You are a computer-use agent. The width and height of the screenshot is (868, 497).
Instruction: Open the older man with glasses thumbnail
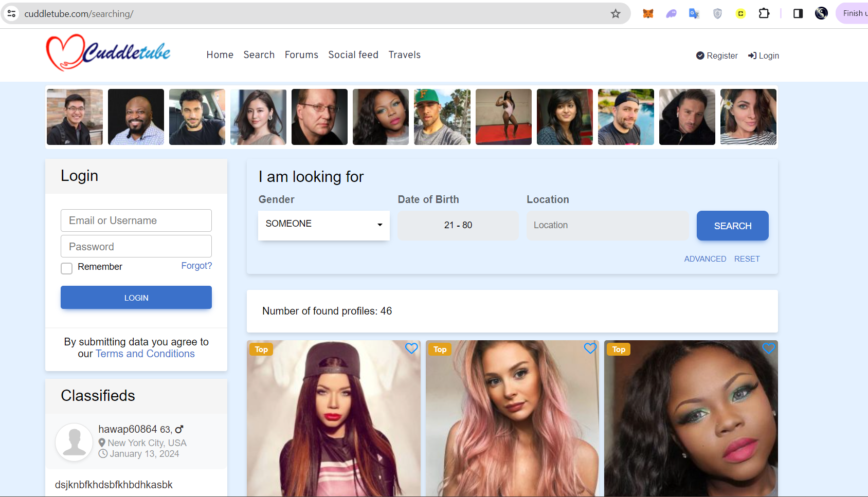coord(320,117)
